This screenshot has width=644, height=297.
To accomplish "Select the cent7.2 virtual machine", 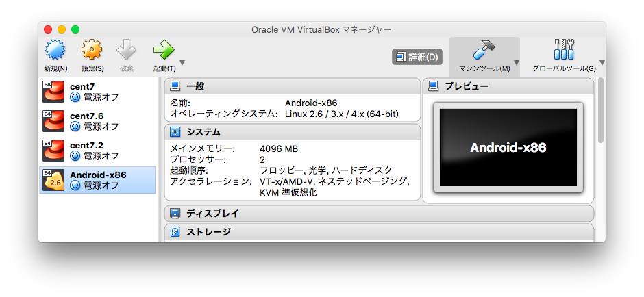I will click(98, 151).
